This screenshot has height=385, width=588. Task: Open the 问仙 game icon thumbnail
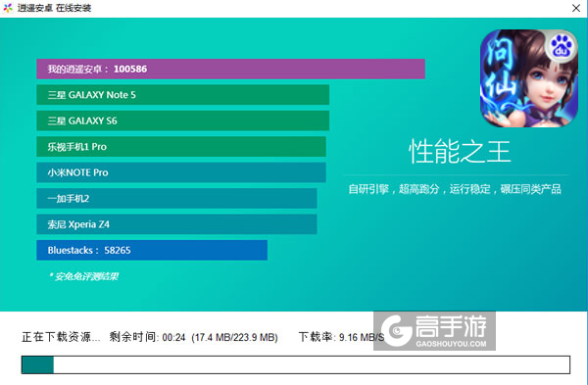(x=529, y=78)
